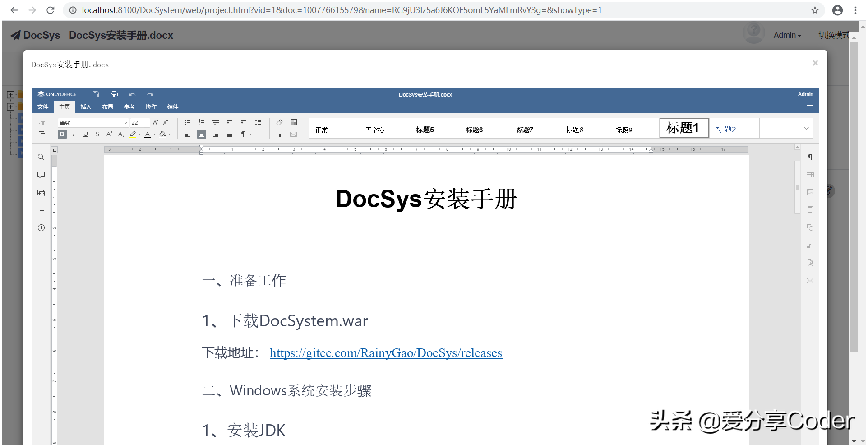
Task: Switch to the 协作 tab
Action: (x=151, y=107)
